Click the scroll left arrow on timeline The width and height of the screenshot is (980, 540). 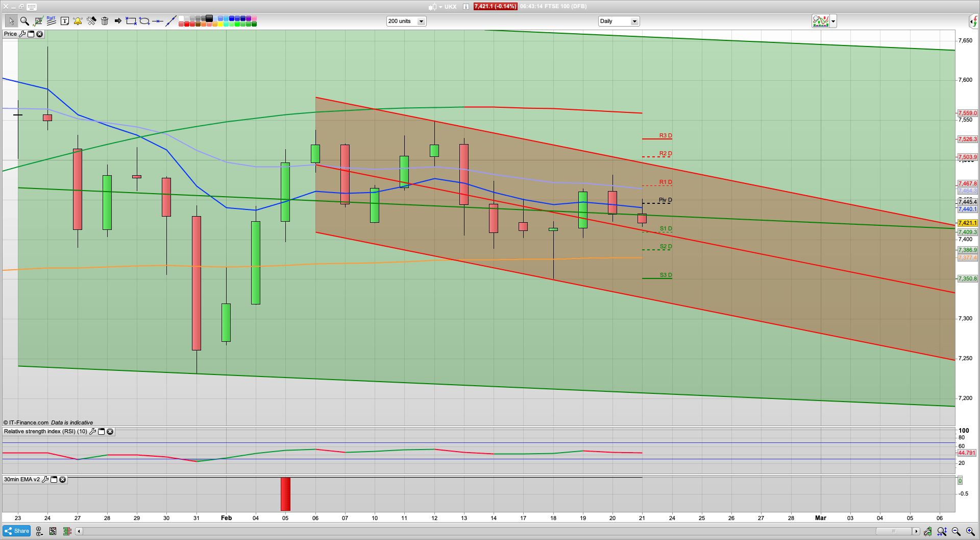tap(79, 531)
